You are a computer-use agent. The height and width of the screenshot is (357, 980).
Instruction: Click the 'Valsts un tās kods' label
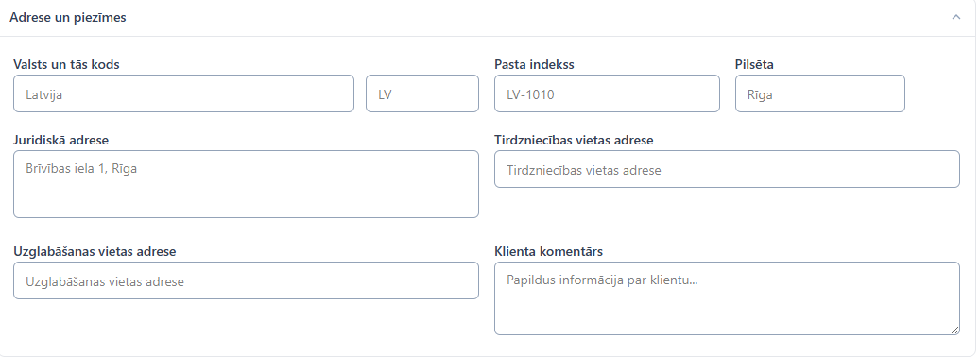(66, 64)
